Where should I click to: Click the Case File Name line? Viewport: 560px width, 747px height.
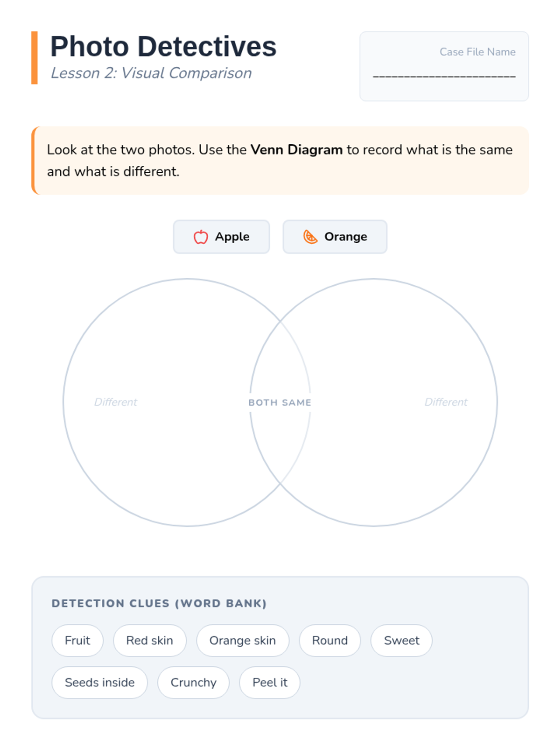[444, 75]
